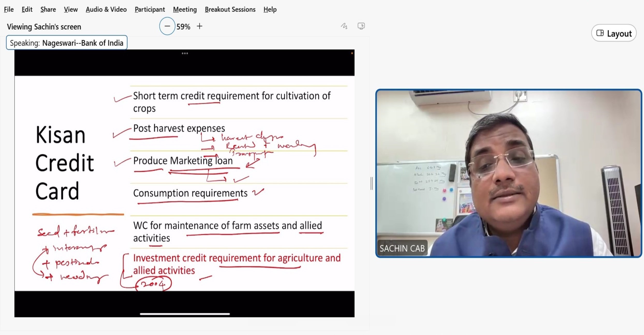644x335 pixels.
Task: Click the request remote control screen icon
Action: click(361, 26)
